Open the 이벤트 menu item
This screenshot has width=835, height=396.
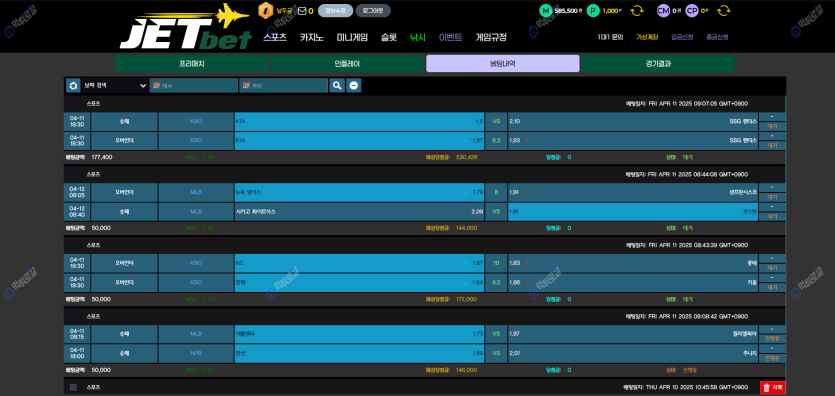pos(451,37)
